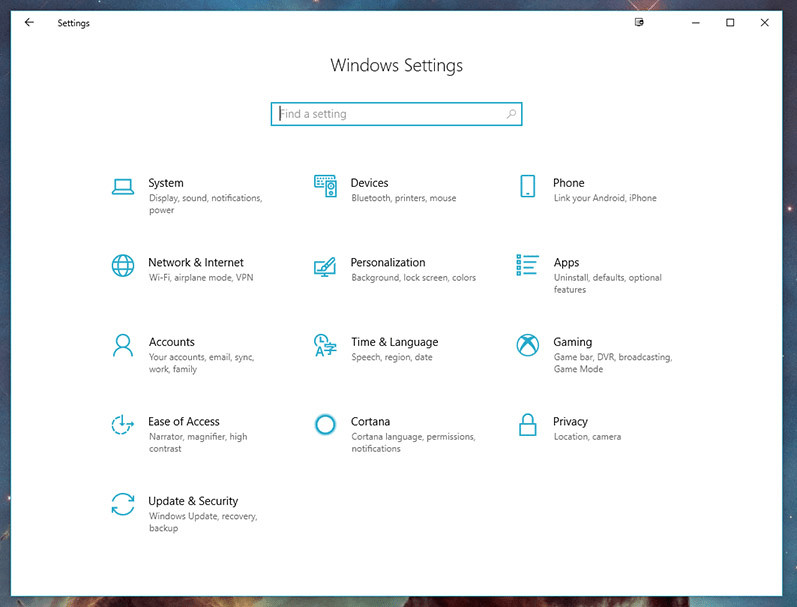
Task: Click the System laptop icon
Action: [x=123, y=187]
